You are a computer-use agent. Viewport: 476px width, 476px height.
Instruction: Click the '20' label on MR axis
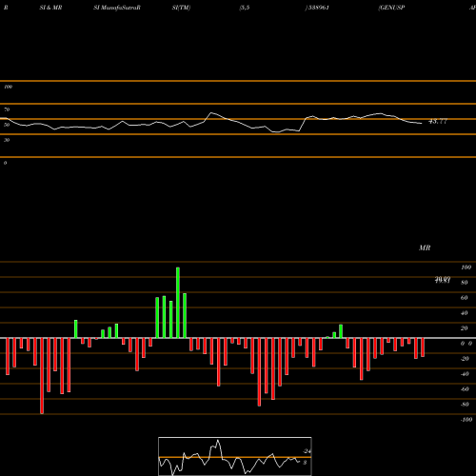(x=465, y=328)
